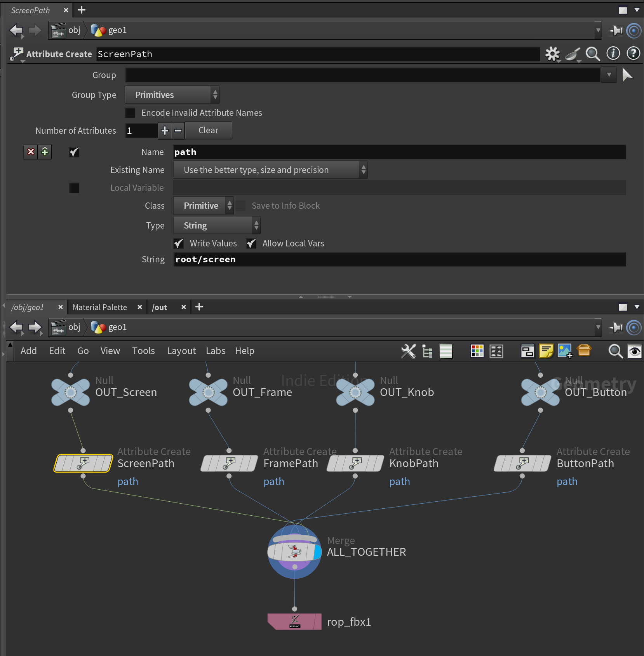
Task: Expand the Class Primitive dropdown
Action: [x=203, y=206]
